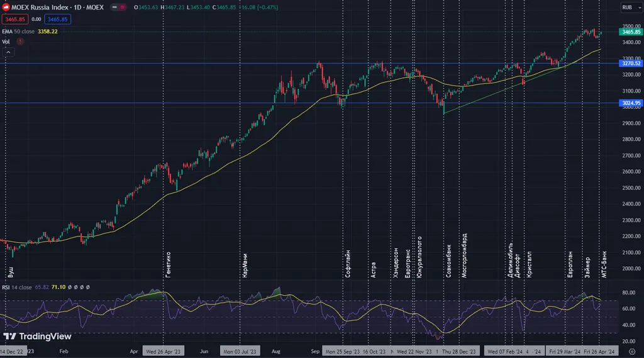Click the green 3465.85 last price label
The image size is (644, 358).
coord(631,31)
